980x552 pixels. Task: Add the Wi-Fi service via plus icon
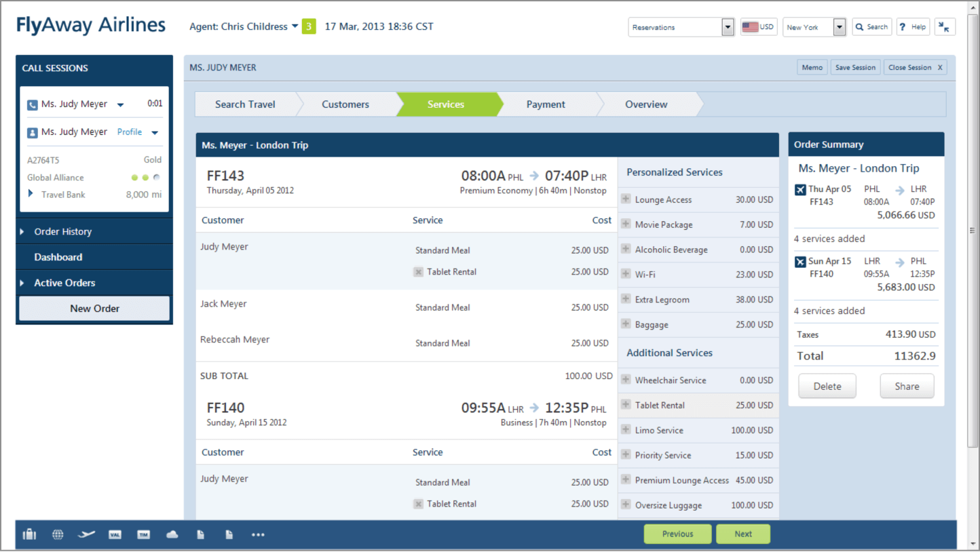click(626, 275)
